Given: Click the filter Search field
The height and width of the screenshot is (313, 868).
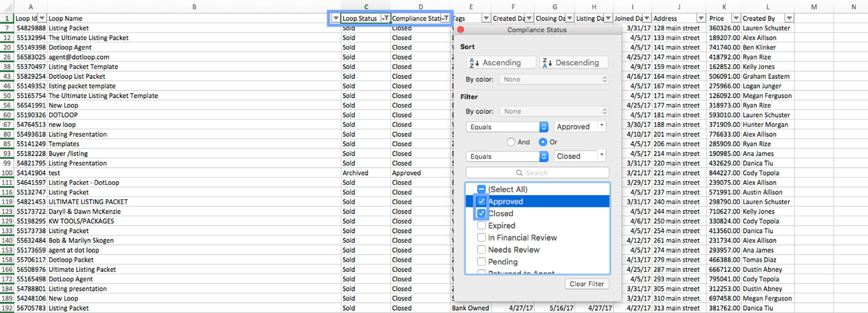Looking at the screenshot, I should pos(538,173).
